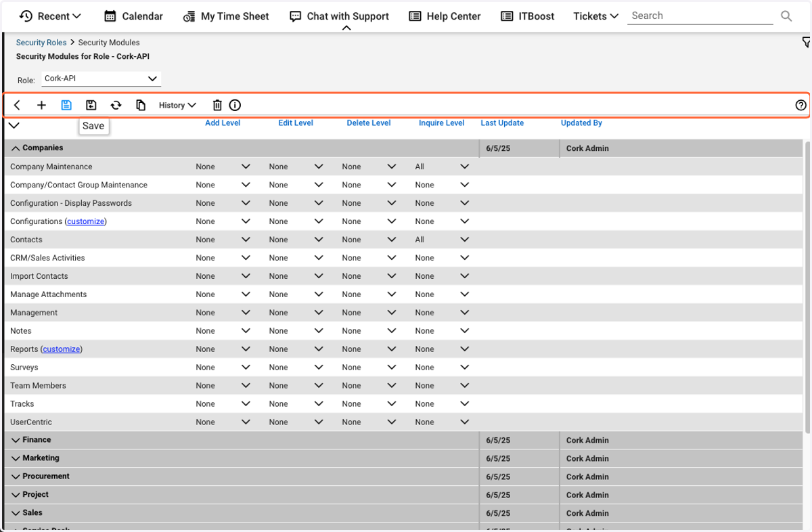Collapse the top navigation bar caret
The height and width of the screenshot is (532, 812).
346,28
